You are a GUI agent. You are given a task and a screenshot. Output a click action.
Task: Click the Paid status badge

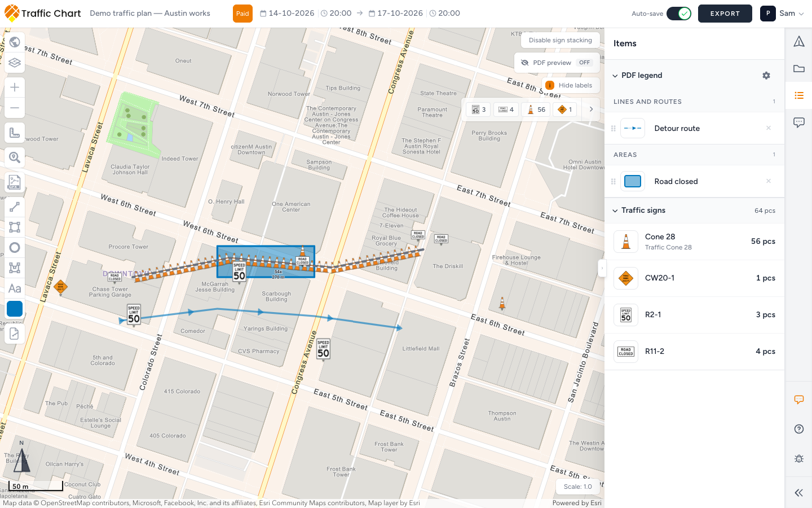(x=242, y=14)
